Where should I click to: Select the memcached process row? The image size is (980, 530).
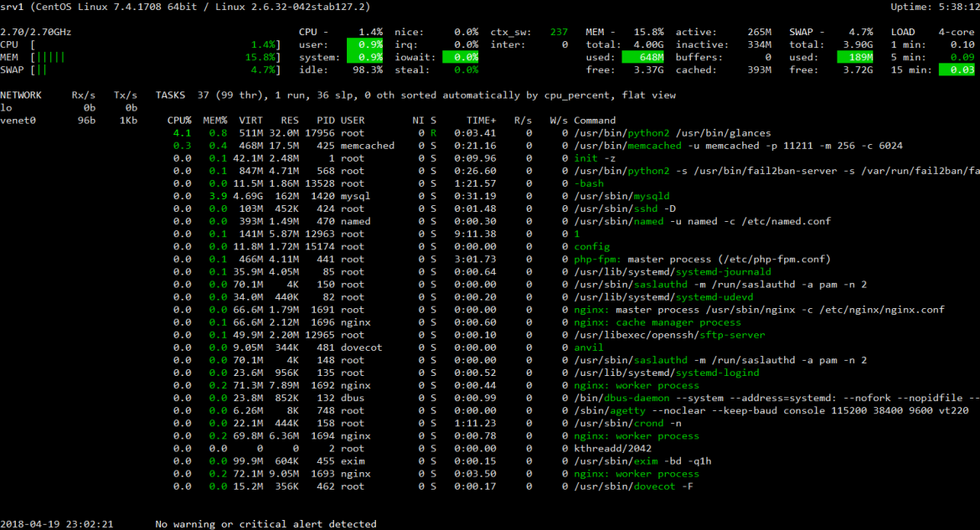coord(335,145)
